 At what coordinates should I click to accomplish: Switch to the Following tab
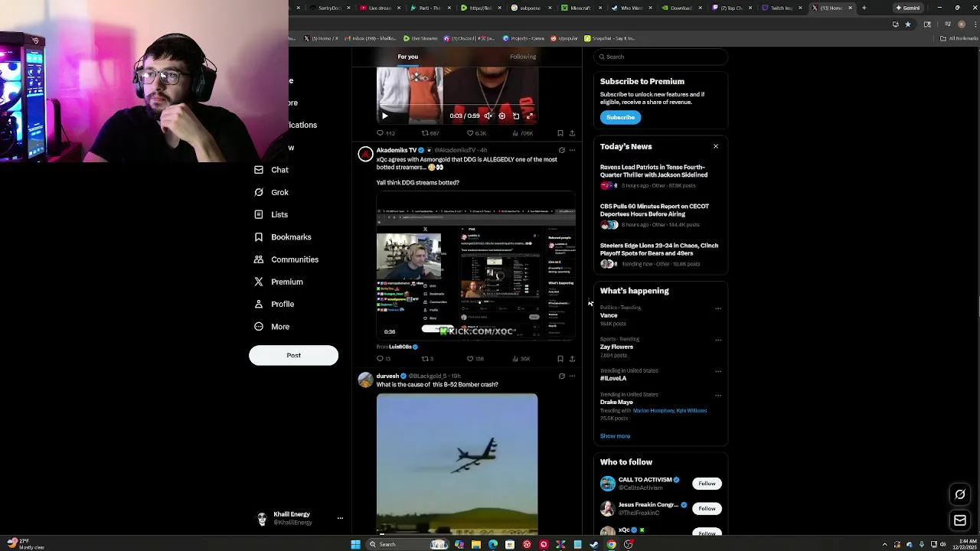[523, 57]
